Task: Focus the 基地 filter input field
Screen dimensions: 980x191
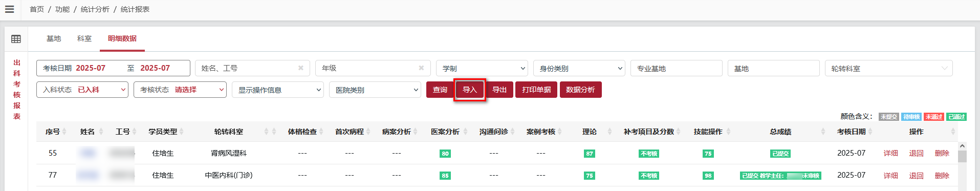Action: [773, 68]
